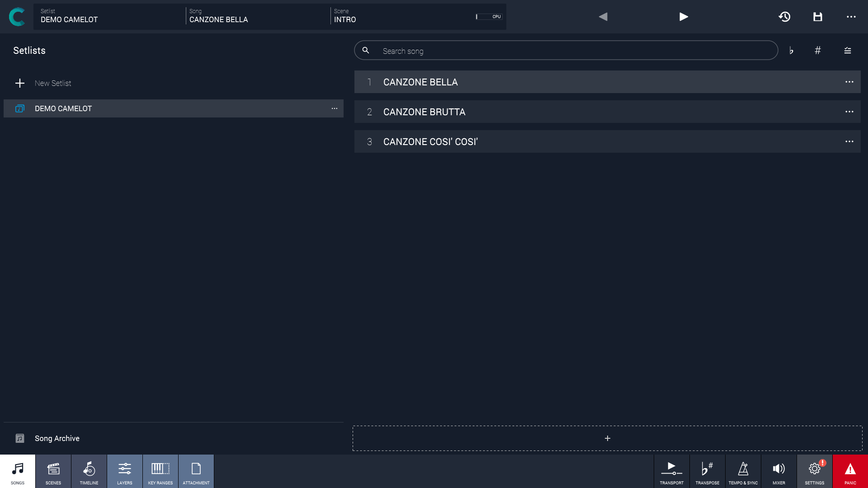This screenshot has width=868, height=488.
Task: Open the Song Archive
Action: pos(57,438)
